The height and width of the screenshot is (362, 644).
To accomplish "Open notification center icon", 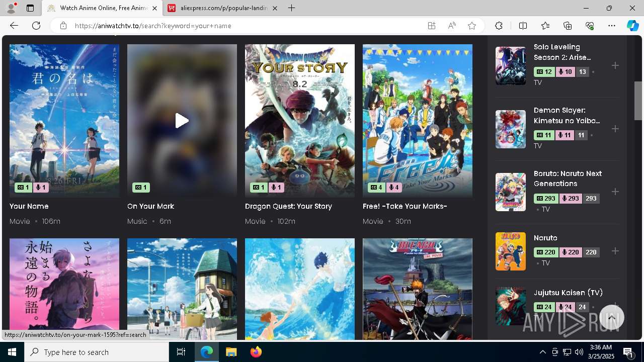I will pos(628,352).
